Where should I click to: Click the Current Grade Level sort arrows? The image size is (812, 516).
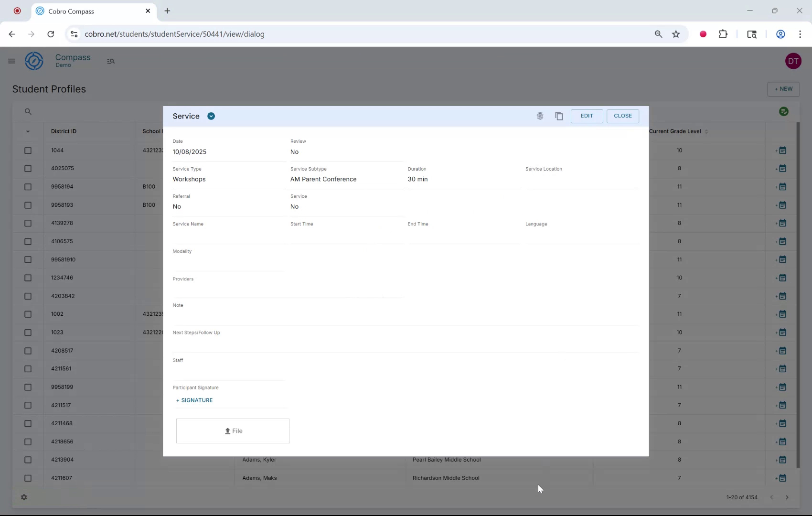[x=707, y=131]
